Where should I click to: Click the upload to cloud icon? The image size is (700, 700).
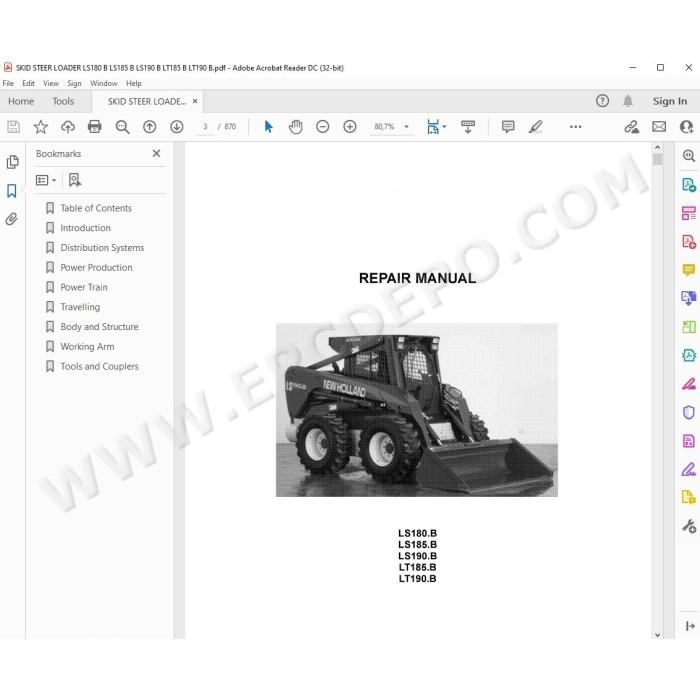[68, 127]
